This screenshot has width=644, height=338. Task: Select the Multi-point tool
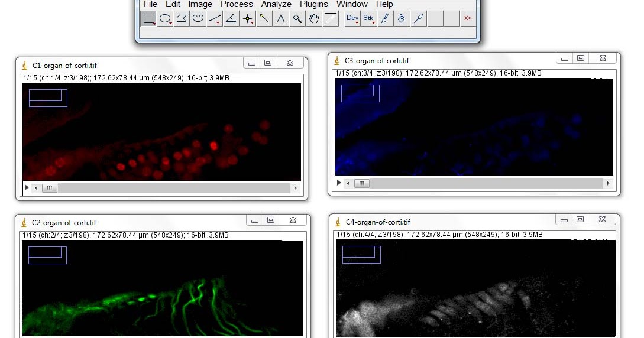(248, 18)
